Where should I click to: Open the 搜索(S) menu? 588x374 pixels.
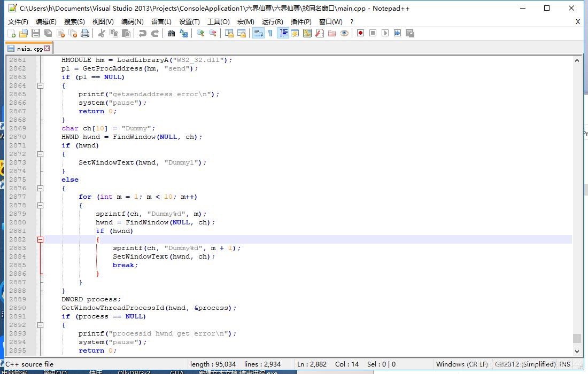(x=74, y=22)
